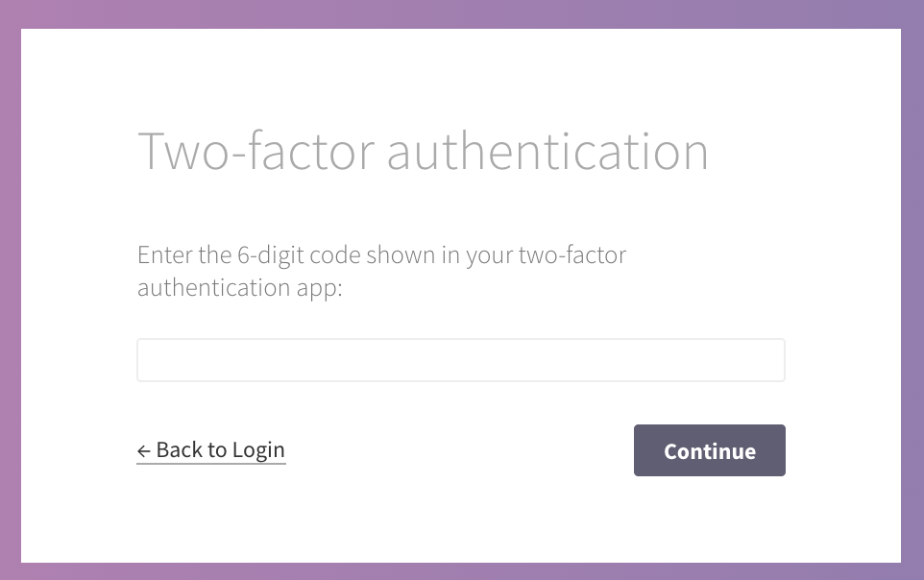The height and width of the screenshot is (580, 924).
Task: Return to login using the arrow link
Action: [x=211, y=450]
